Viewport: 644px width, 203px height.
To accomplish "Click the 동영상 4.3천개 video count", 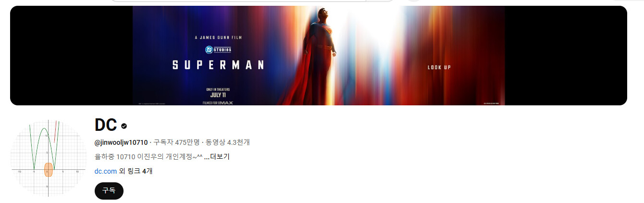I will click(228, 142).
